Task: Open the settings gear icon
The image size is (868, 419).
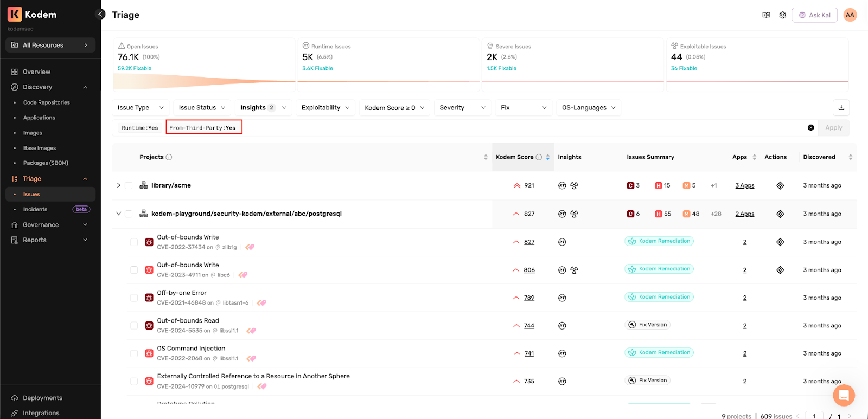Action: click(782, 15)
